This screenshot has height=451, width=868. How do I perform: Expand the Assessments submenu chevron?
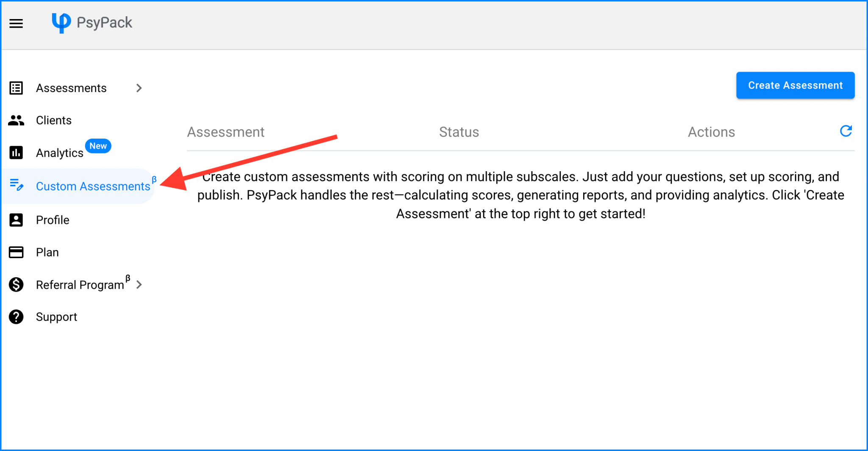(139, 88)
